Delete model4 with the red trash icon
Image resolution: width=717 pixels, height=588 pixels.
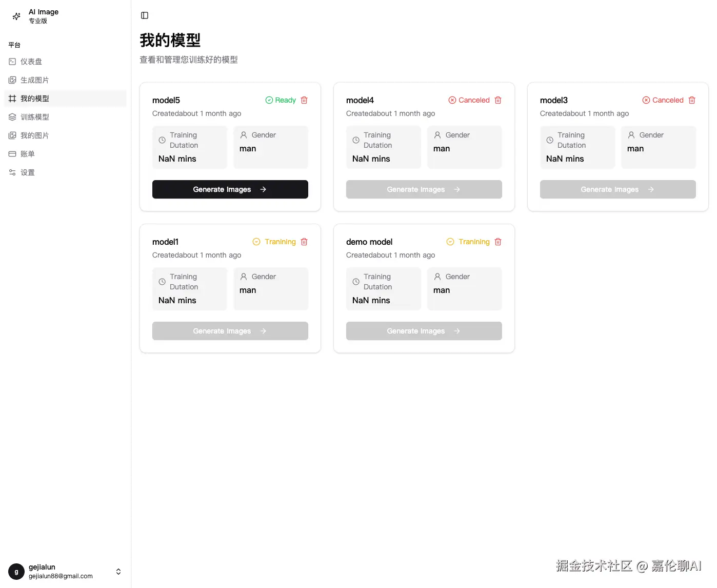click(498, 100)
